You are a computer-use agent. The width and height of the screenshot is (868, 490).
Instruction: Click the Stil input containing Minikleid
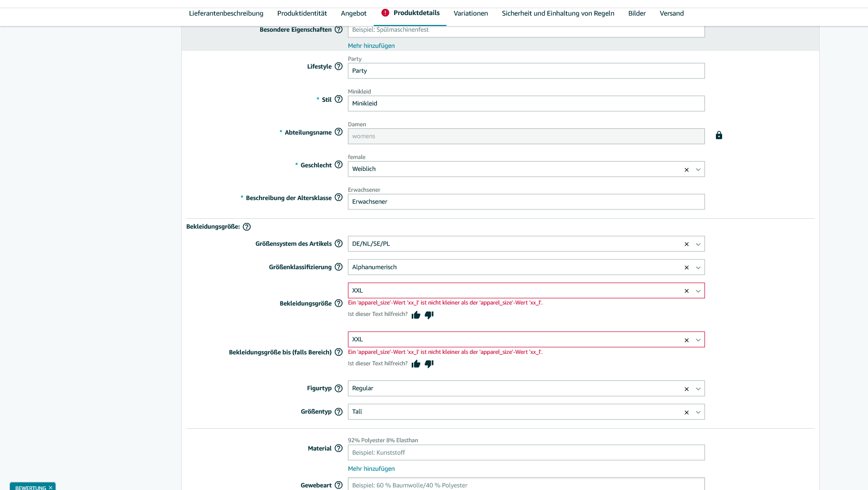click(526, 103)
